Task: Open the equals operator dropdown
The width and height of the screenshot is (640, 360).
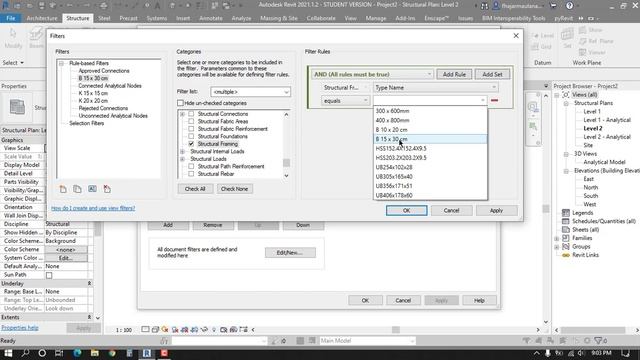Action: [345, 100]
